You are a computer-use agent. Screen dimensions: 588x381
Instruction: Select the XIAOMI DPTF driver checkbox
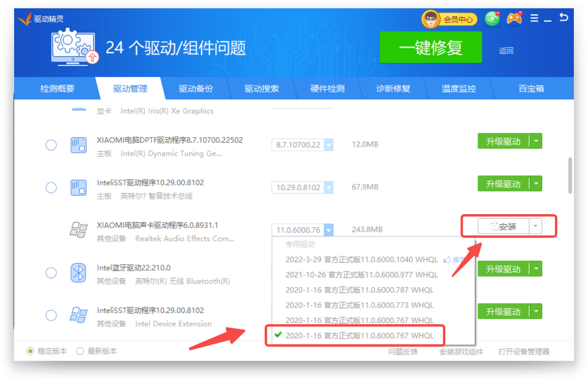point(51,145)
